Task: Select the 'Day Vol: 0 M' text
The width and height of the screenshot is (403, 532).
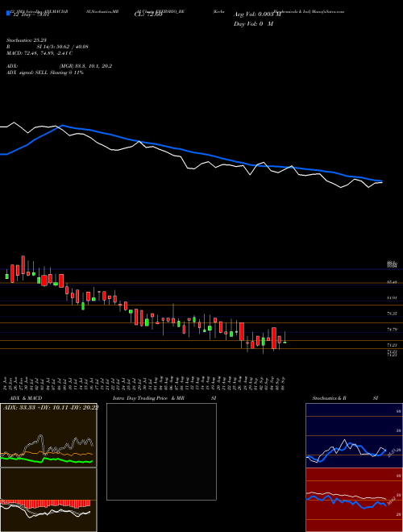Action: 253,23
